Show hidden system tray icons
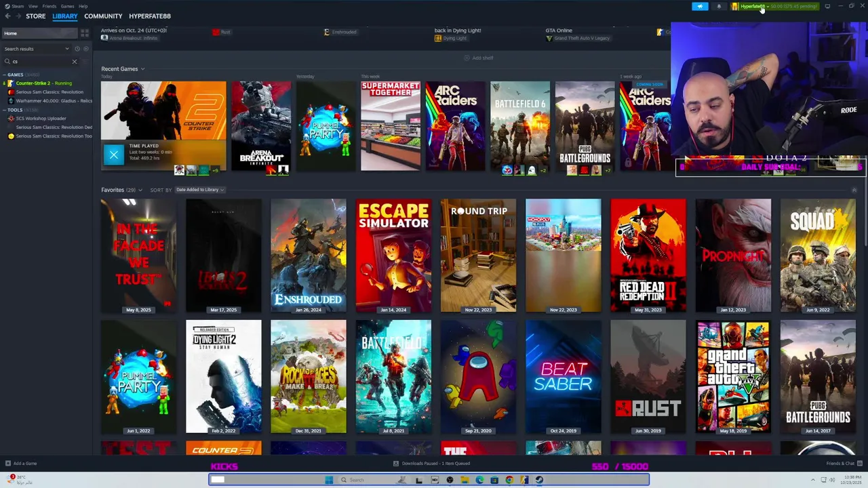This screenshot has height=488, width=868. tap(812, 480)
